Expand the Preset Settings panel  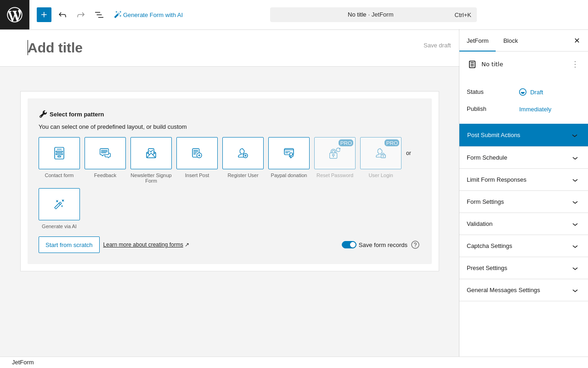tap(524, 268)
